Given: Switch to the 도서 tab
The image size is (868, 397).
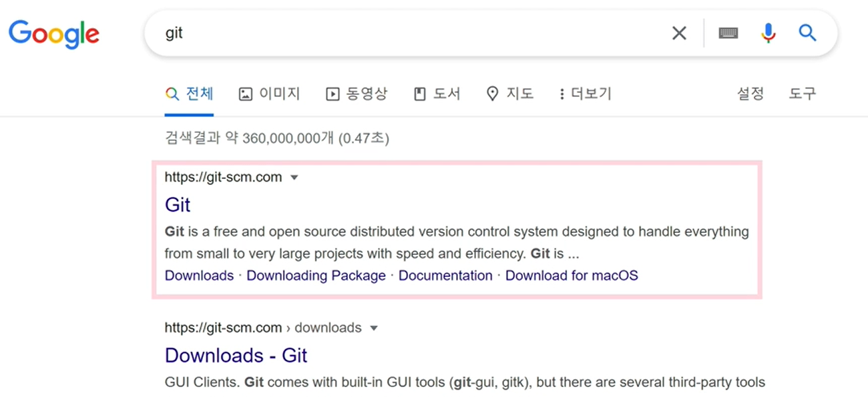Looking at the screenshot, I should click(x=437, y=93).
